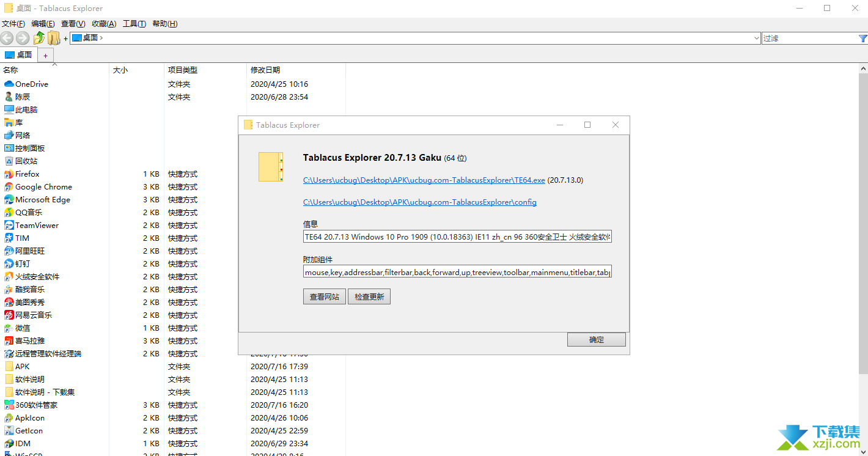Select the Microsoft Edge shortcut icon

pyautogui.click(x=9, y=199)
